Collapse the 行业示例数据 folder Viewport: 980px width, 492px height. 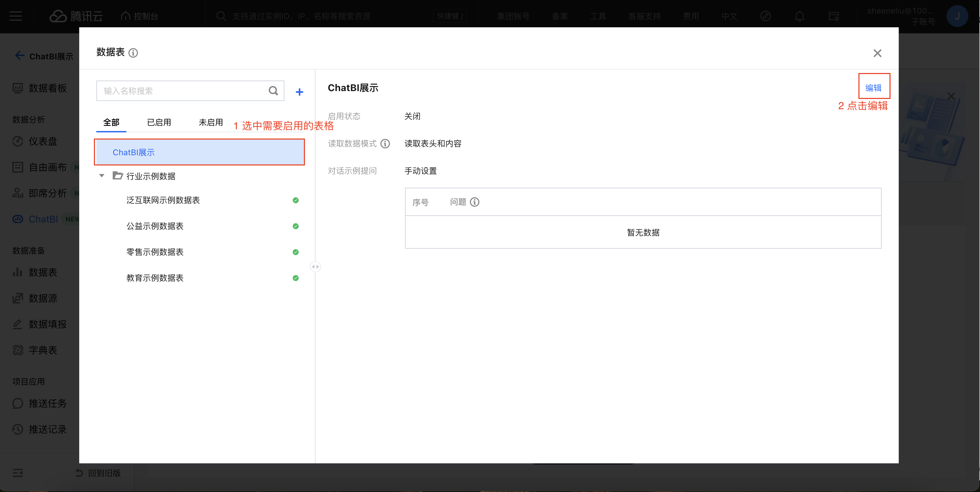click(101, 176)
